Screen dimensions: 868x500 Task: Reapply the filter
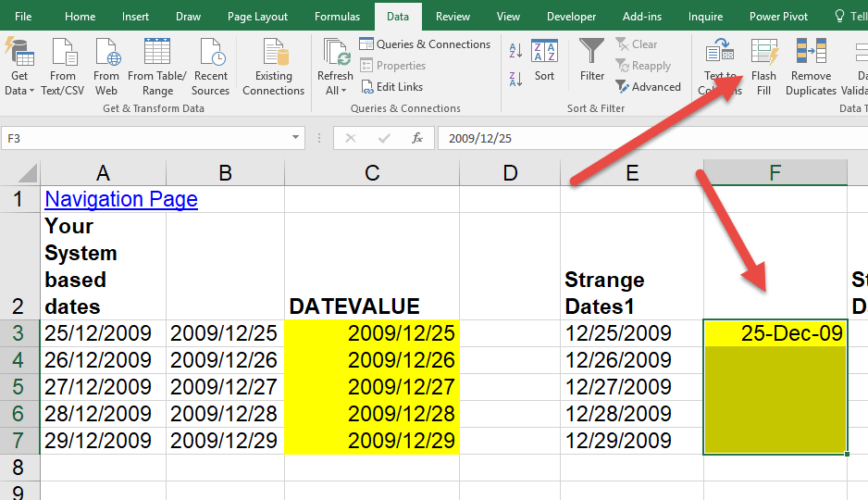coord(643,66)
